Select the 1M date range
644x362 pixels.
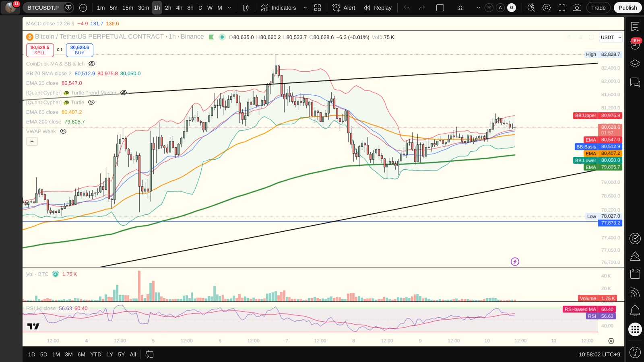tap(56, 354)
